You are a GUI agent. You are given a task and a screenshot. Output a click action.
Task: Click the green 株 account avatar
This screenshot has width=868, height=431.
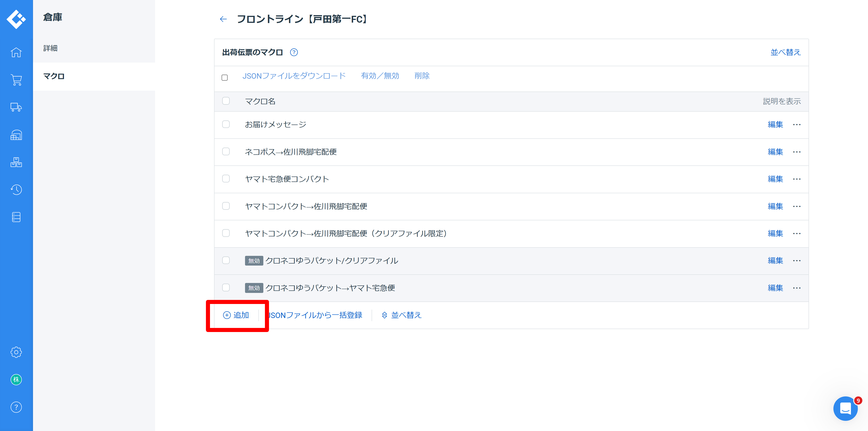point(16,380)
